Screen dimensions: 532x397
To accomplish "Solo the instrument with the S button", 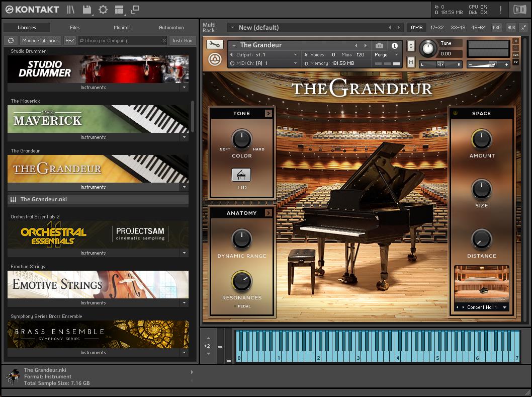I will [411, 46].
